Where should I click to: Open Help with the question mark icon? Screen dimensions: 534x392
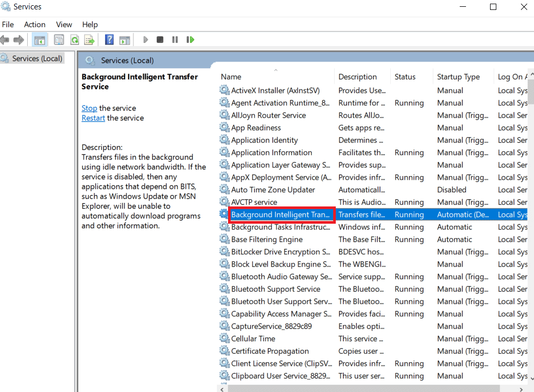(x=109, y=40)
